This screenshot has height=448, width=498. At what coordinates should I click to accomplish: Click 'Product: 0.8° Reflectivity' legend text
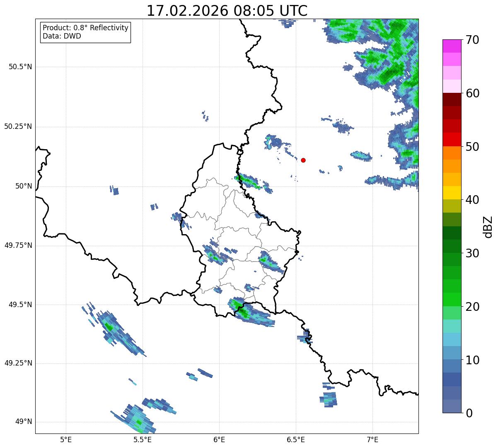[x=86, y=28]
